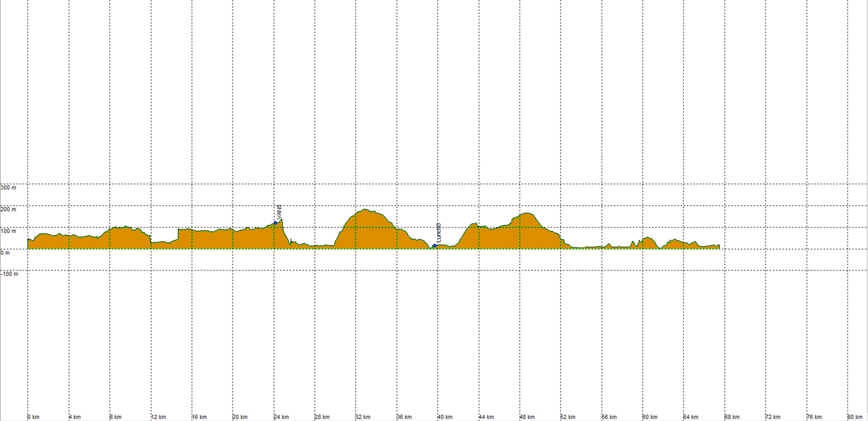
Task: Click the 12 km distance axis label
Action: click(x=158, y=417)
